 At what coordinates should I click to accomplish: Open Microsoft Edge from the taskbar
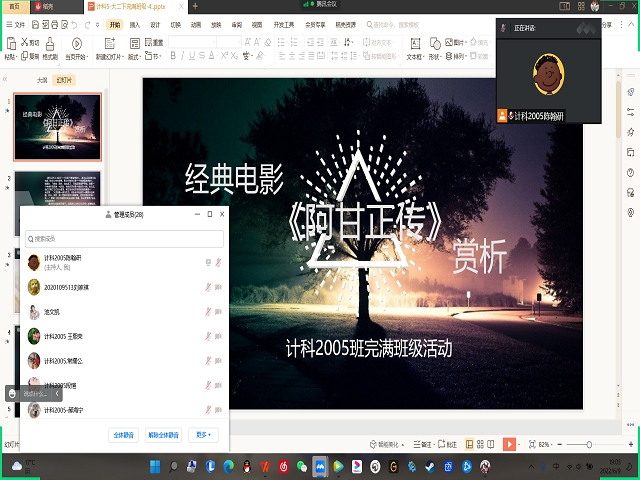[229, 466]
